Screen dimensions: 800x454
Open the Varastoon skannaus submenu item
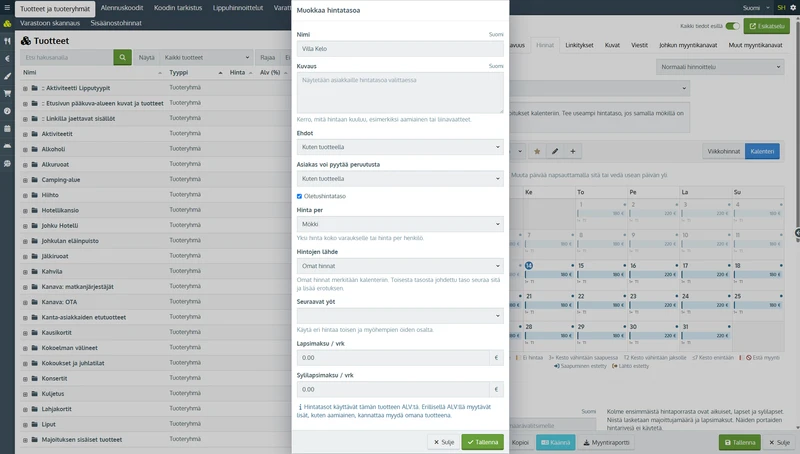(50, 23)
